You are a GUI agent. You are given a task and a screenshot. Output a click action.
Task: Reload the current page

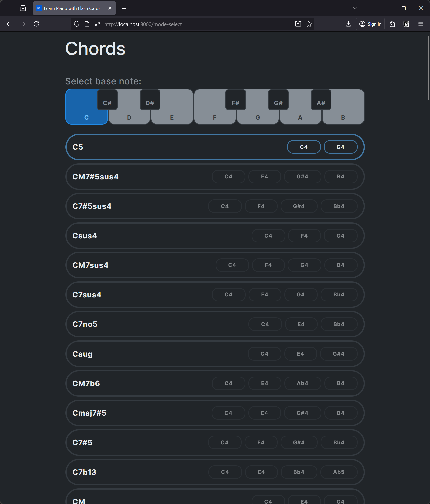point(36,24)
